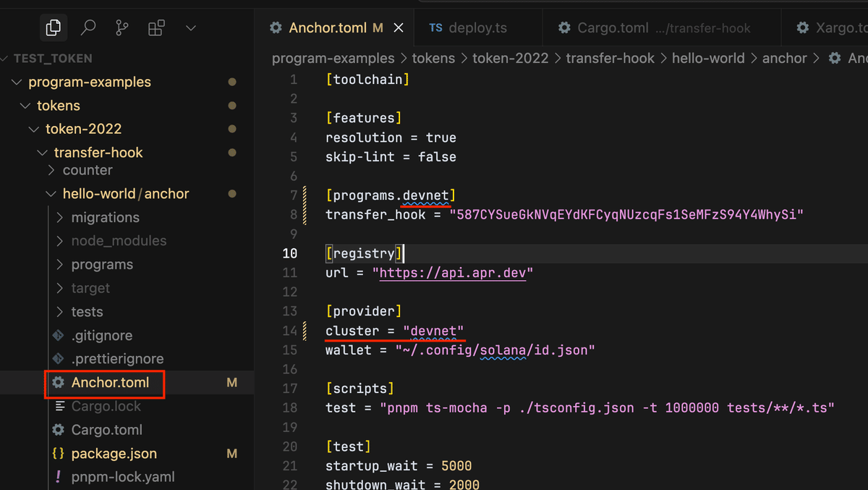Open the Explorer view icon

click(x=53, y=28)
